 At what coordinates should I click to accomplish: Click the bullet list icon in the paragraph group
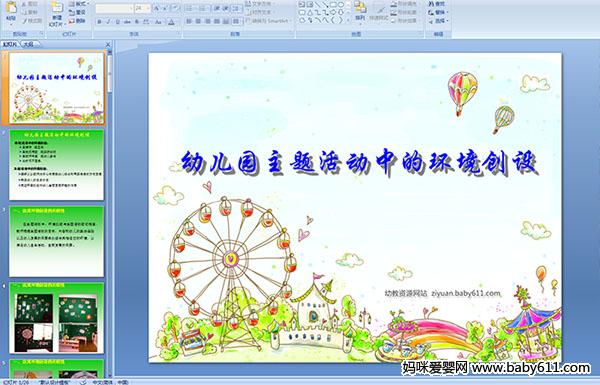click(x=190, y=8)
